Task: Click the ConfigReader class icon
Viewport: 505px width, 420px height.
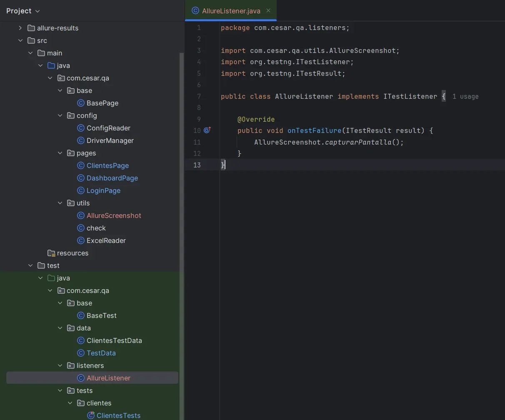Action: (80, 128)
